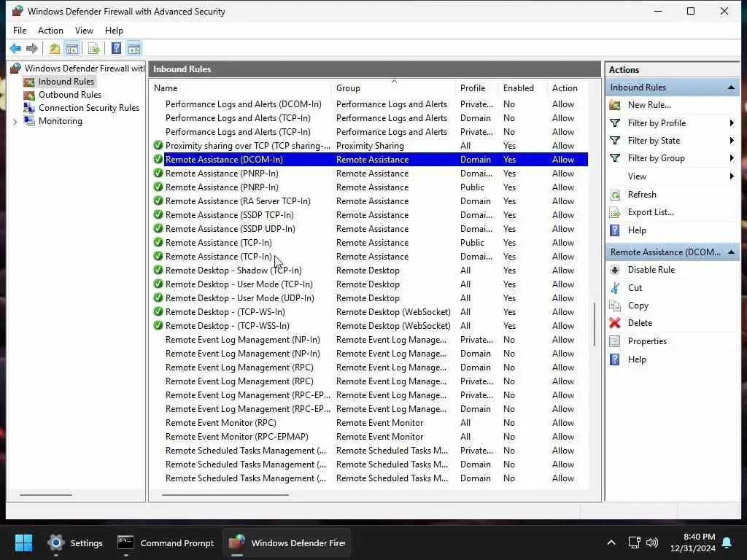The image size is (747, 560).
Task: Click Export List... action link
Action: pyautogui.click(x=651, y=212)
